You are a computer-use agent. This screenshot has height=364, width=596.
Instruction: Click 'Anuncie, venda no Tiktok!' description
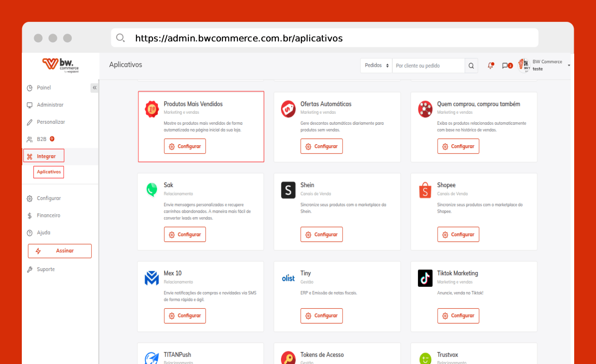tap(460, 293)
